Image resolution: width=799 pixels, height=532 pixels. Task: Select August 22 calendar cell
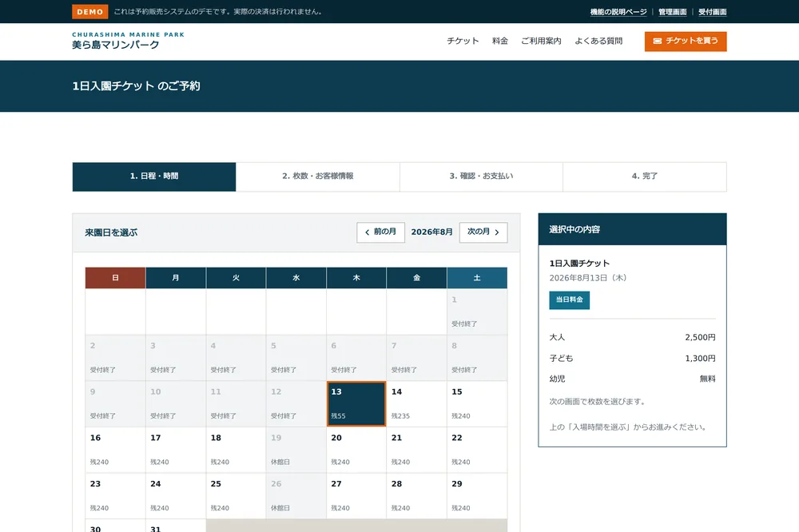[477, 450]
